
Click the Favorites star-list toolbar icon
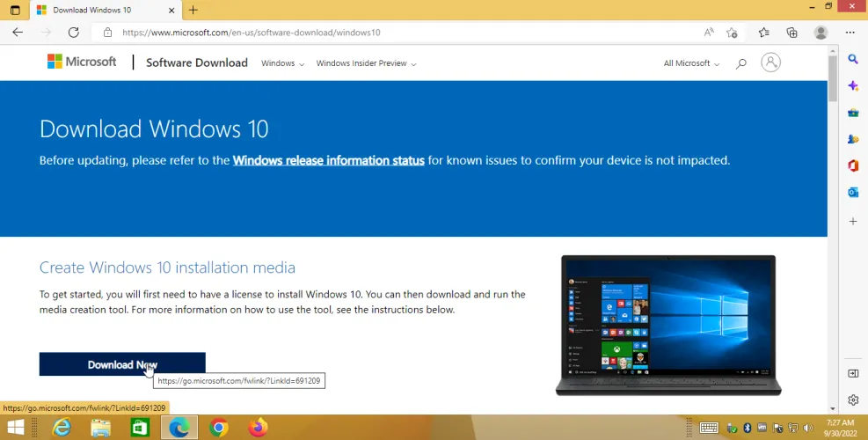(x=763, y=33)
